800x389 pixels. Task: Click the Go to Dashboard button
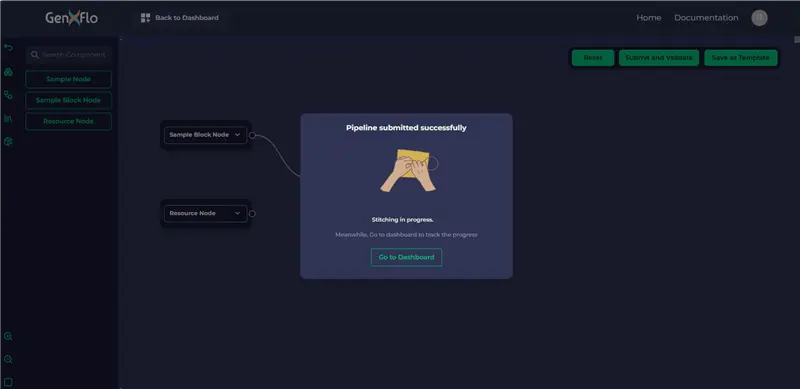pos(406,257)
